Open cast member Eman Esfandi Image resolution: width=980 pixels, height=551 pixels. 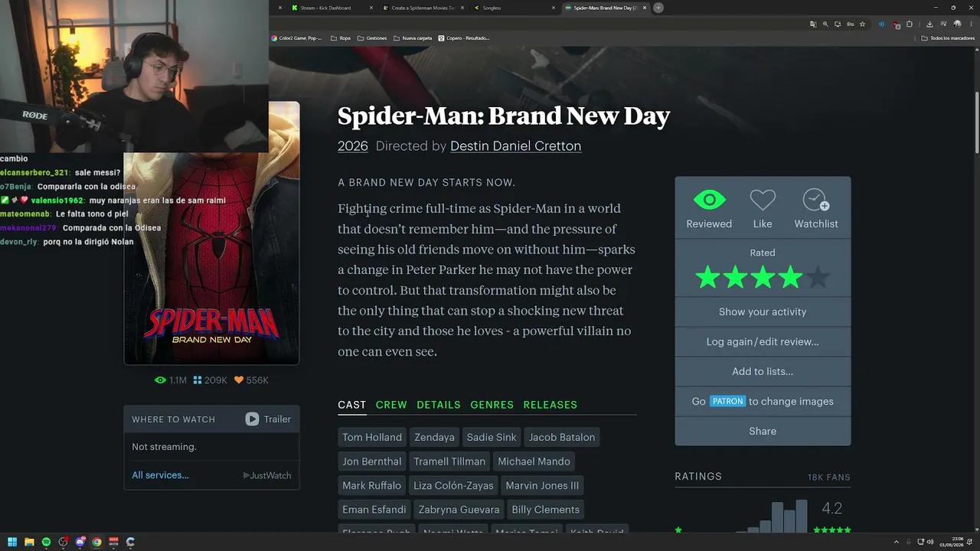(x=374, y=510)
